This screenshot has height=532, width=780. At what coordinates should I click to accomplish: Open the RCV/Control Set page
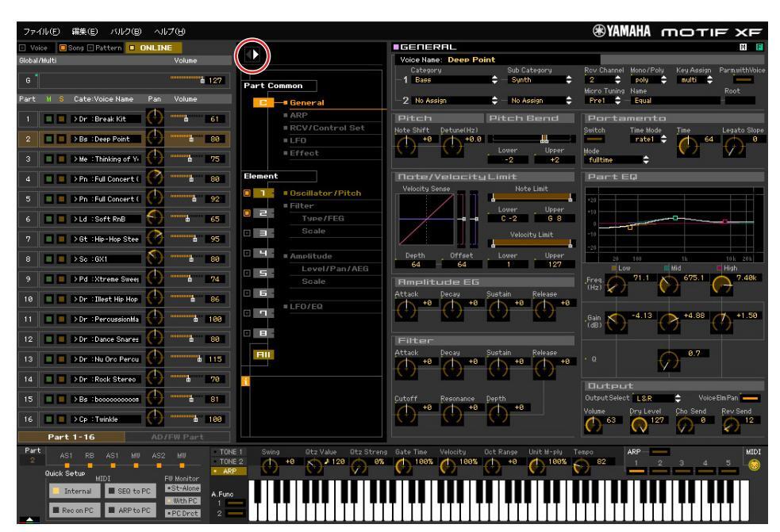(304, 127)
